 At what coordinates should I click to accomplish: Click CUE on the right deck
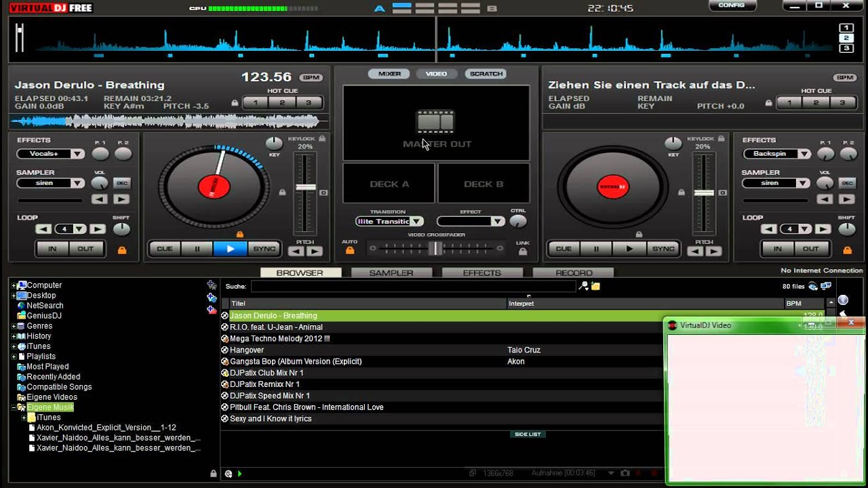(x=564, y=249)
